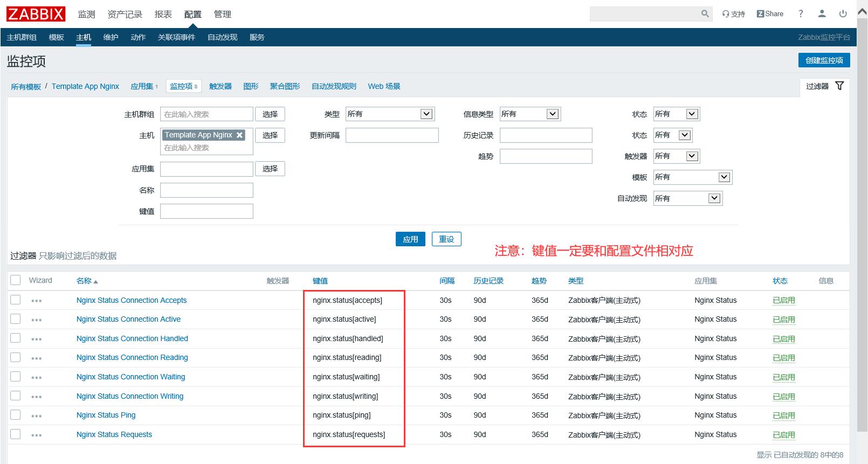Viewport: 868px width, 464px height.
Task: Open wizard dots for Nginx Status Requests row
Action: coord(37,435)
